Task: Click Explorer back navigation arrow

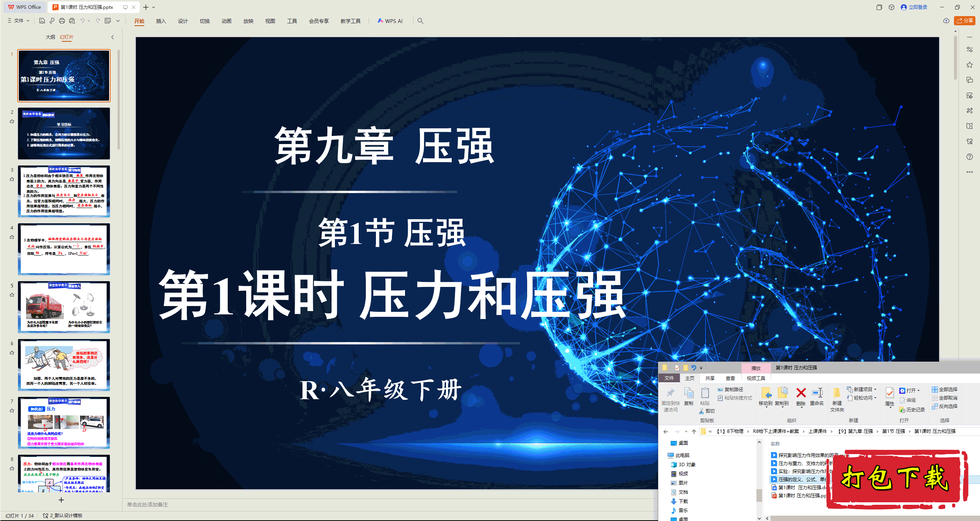Action: [666, 432]
